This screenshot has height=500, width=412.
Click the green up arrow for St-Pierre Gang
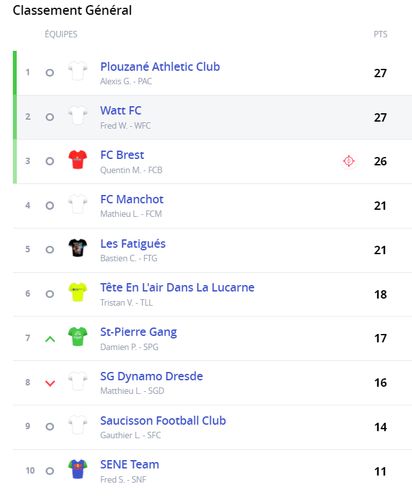coord(50,339)
